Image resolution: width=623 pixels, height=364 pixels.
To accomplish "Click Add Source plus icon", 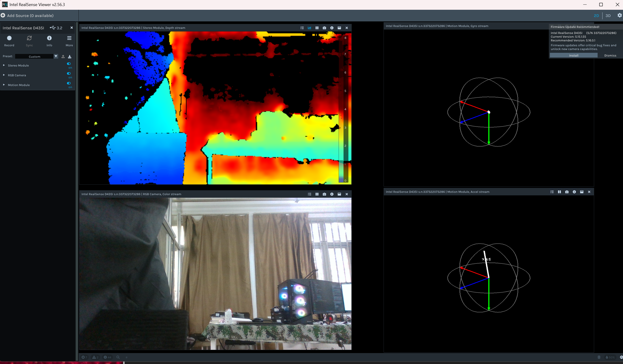I will [3, 15].
